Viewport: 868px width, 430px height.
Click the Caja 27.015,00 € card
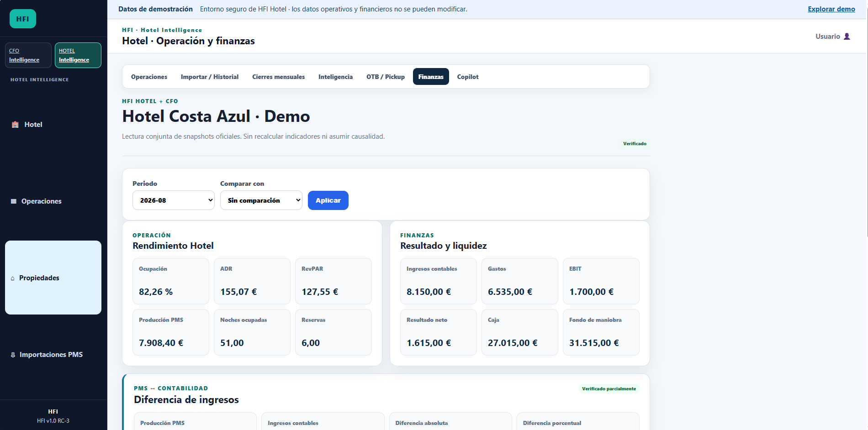[520, 332]
